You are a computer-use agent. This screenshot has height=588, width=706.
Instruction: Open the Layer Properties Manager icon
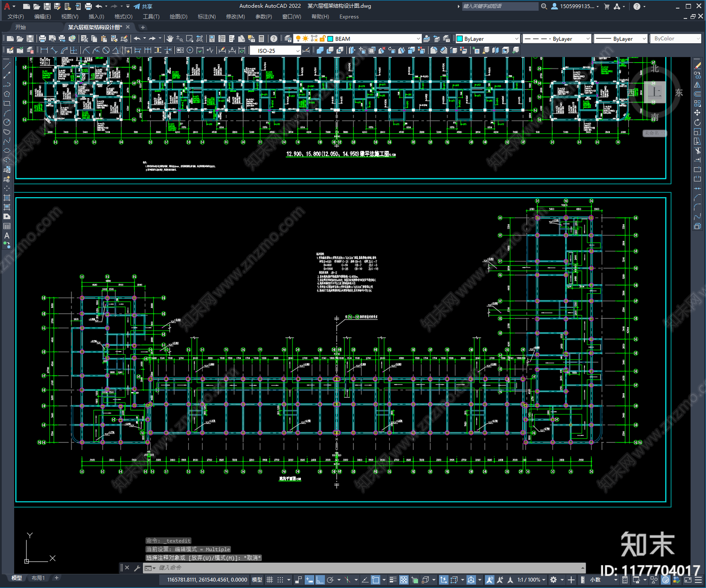[x=288, y=39]
